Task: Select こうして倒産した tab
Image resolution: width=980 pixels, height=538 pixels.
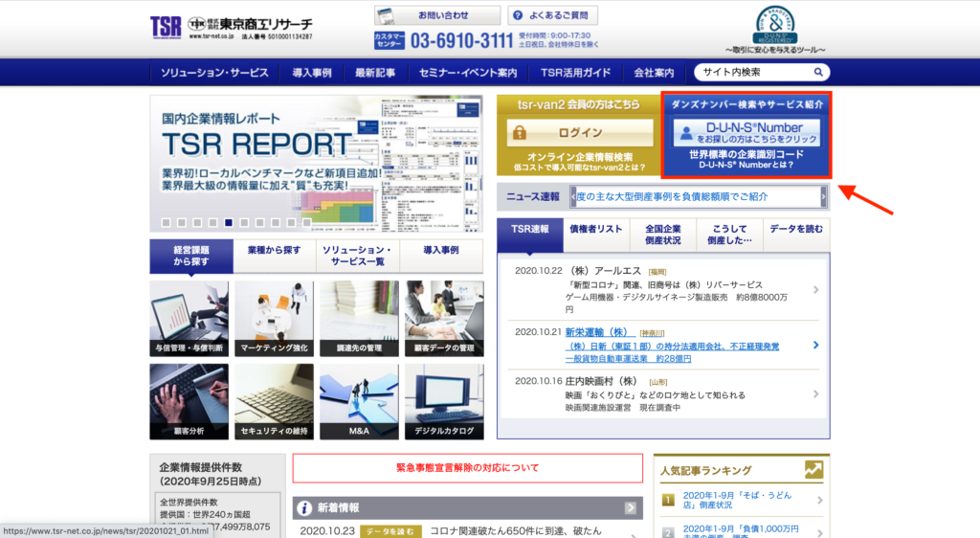Action: click(729, 235)
